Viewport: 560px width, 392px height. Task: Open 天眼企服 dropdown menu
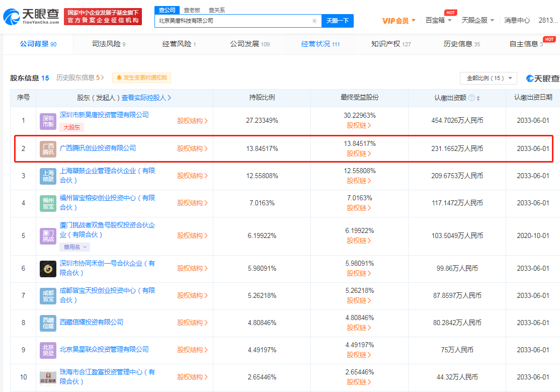pyautogui.click(x=478, y=21)
